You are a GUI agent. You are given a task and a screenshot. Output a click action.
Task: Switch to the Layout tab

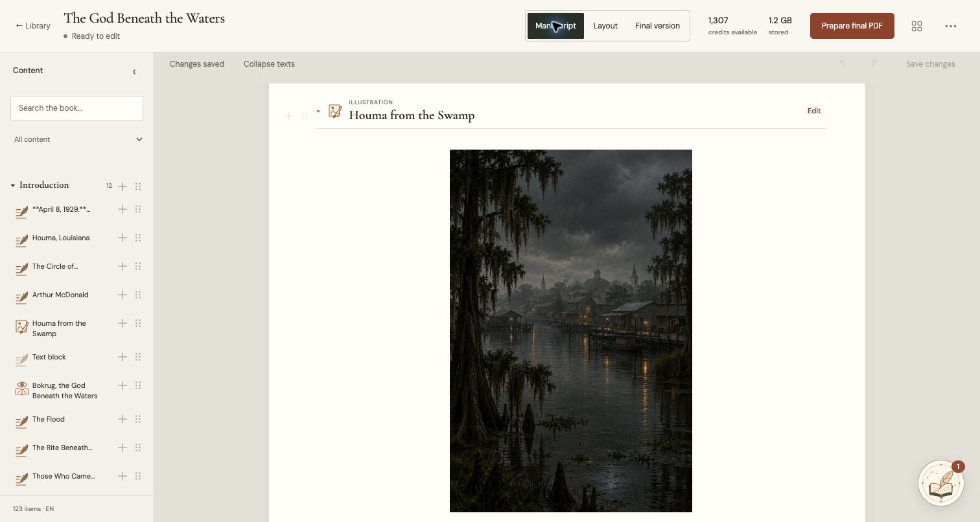tap(605, 26)
